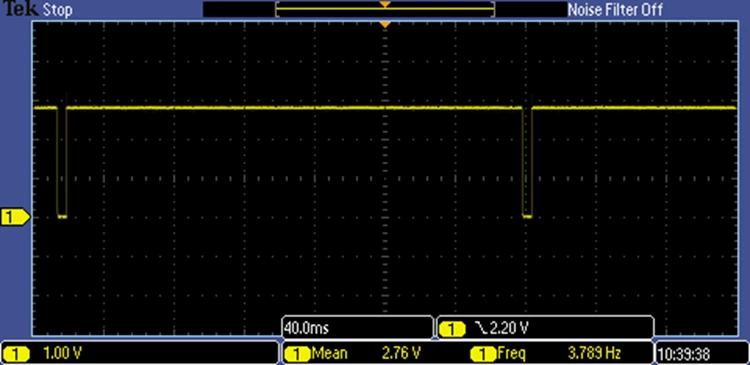The height and width of the screenshot is (365, 750).
Task: Click the Stop acquisition status
Action: (x=58, y=10)
